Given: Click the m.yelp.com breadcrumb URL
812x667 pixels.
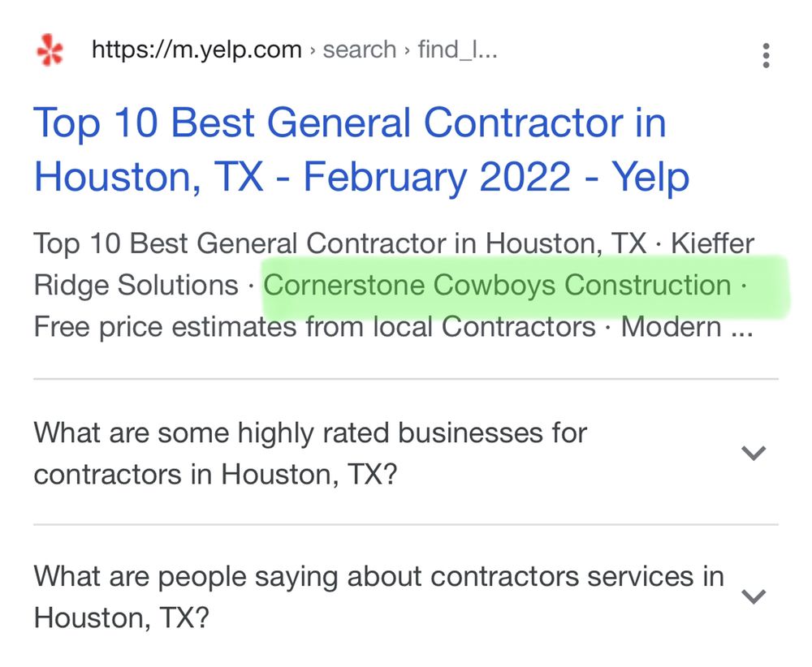Looking at the screenshot, I should coord(200,49).
